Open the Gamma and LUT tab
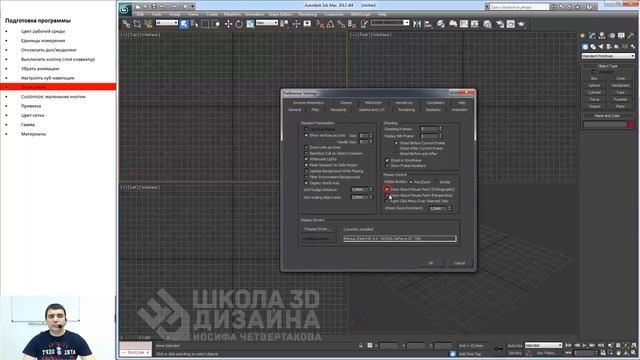This screenshot has height=360, width=640. [372, 110]
